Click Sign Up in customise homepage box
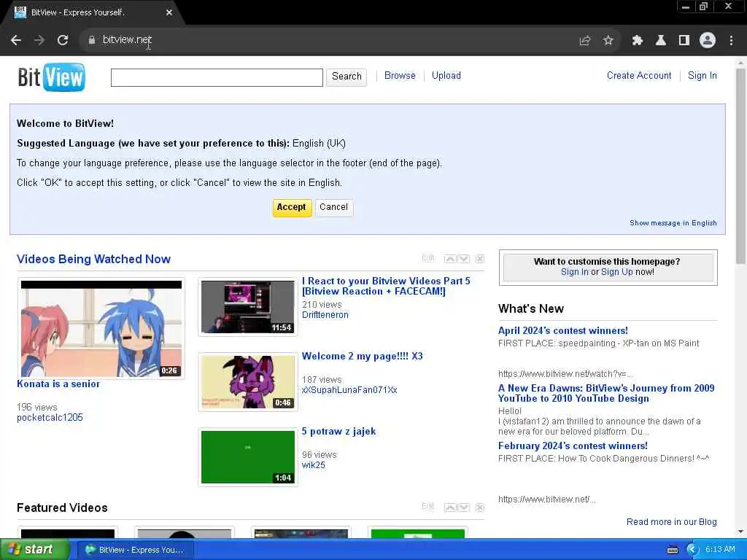 (617, 272)
